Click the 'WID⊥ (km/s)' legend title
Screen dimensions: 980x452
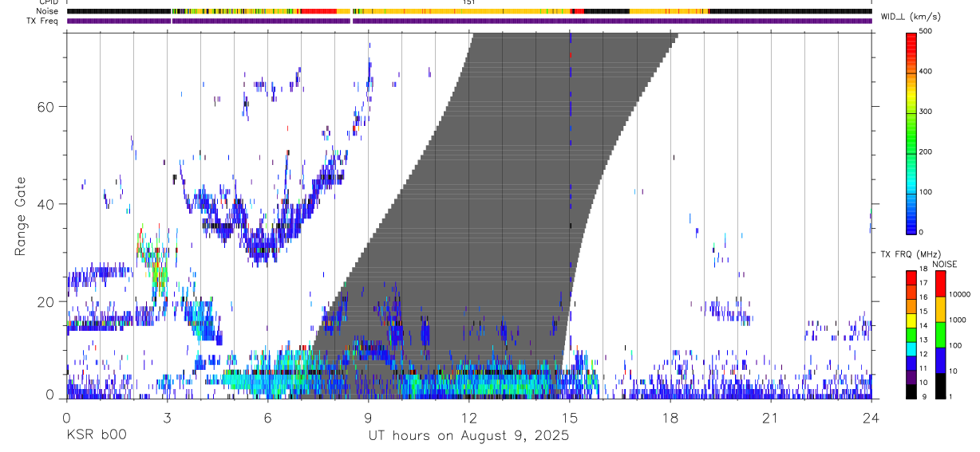(911, 16)
